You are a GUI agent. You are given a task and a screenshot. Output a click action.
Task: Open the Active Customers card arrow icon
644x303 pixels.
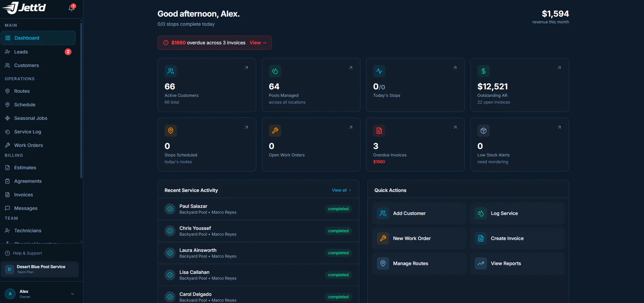pos(246,68)
